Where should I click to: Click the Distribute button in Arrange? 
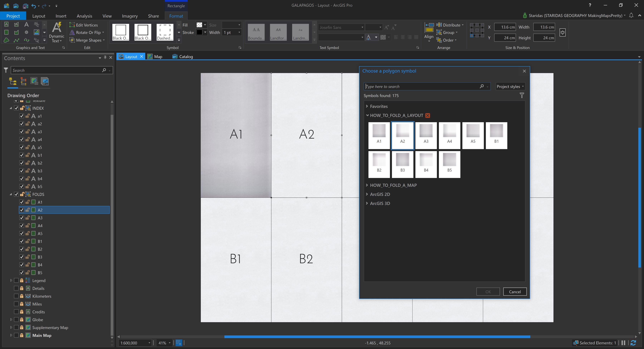450,25
